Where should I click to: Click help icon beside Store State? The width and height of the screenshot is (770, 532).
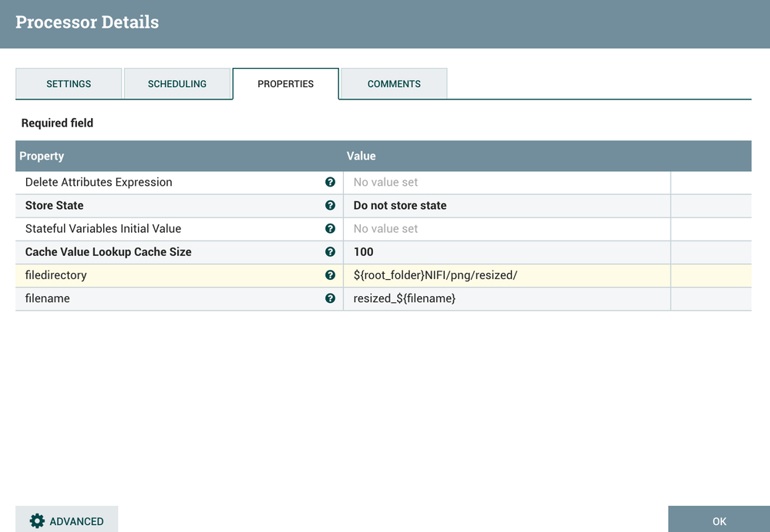[x=330, y=205]
